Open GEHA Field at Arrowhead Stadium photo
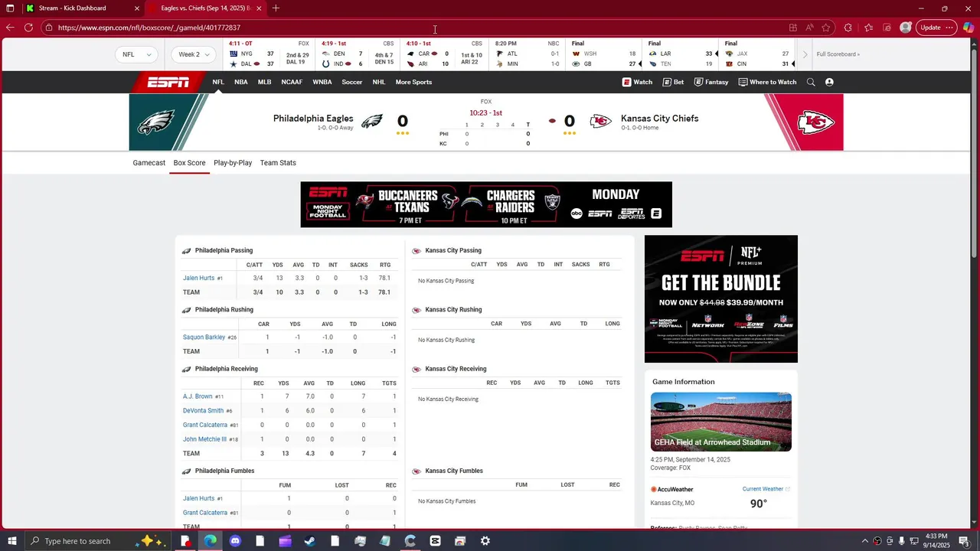 721,422
